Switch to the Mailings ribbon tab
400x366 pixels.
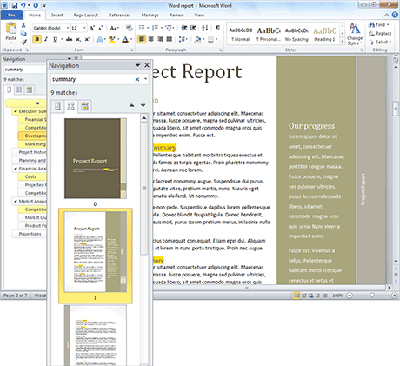coord(150,15)
